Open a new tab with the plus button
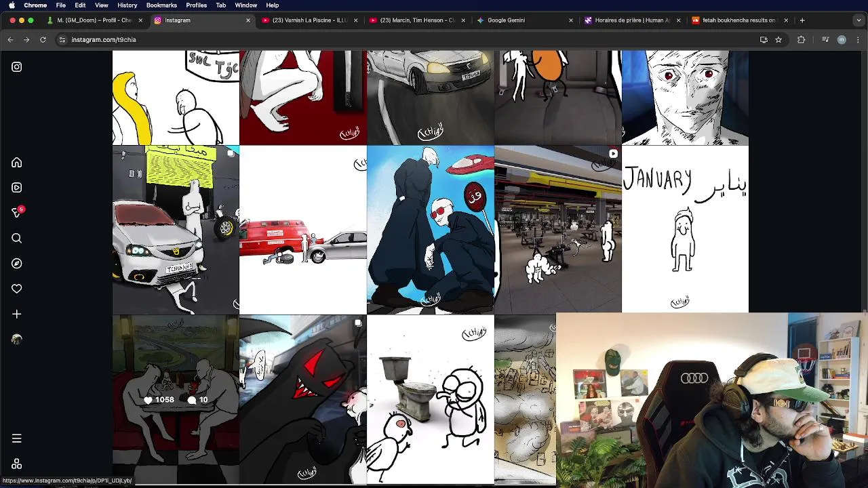The height and width of the screenshot is (488, 868). point(802,20)
